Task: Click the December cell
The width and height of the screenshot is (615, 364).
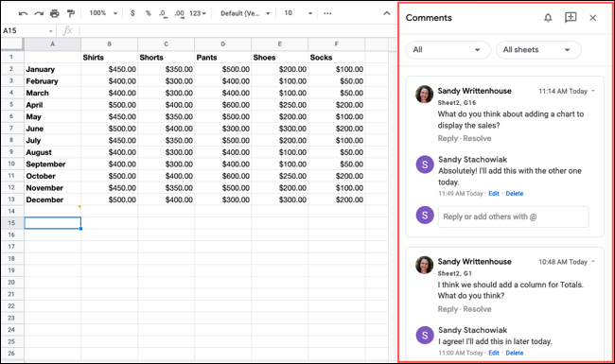Action: pos(53,199)
